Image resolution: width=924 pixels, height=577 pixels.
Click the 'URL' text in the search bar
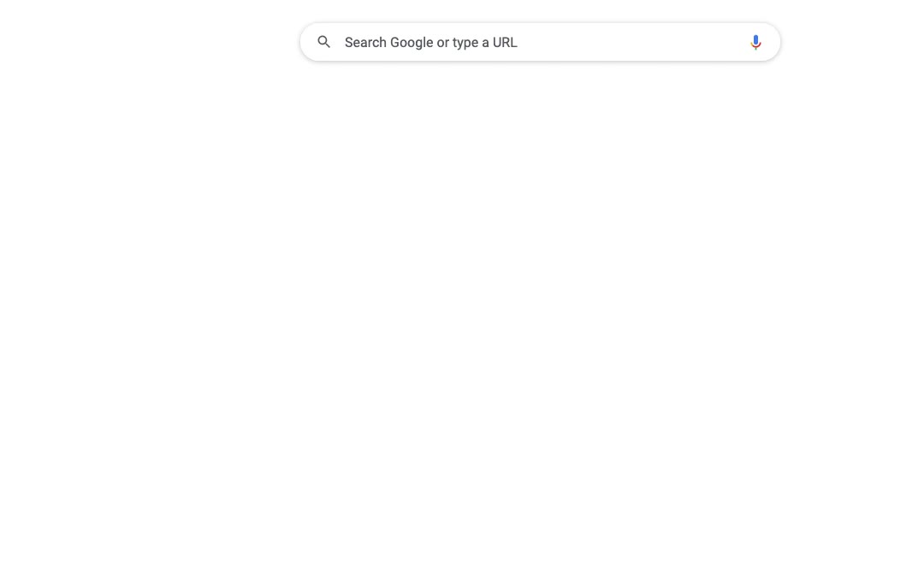[505, 43]
